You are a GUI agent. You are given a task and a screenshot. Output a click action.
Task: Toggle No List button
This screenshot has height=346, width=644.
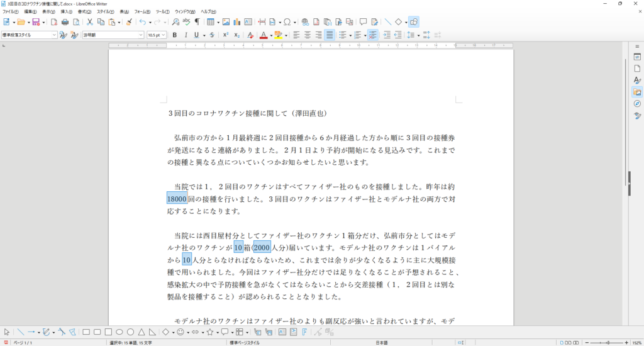click(x=372, y=35)
